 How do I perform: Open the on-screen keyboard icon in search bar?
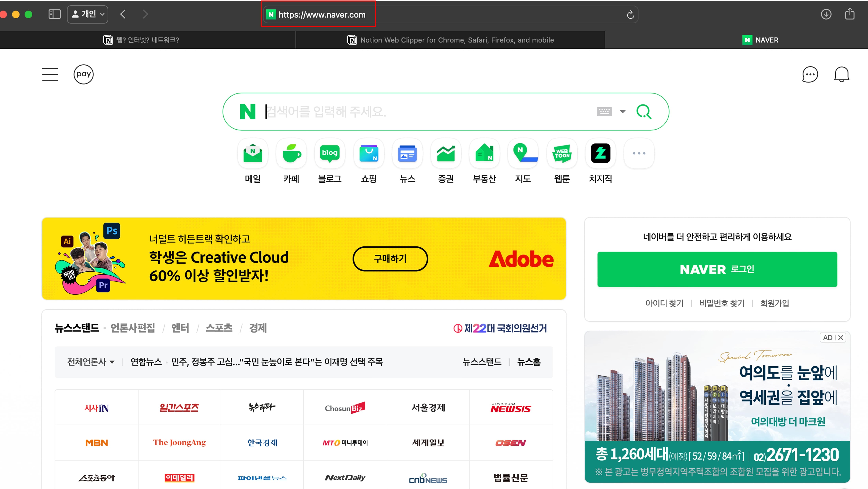coord(604,112)
